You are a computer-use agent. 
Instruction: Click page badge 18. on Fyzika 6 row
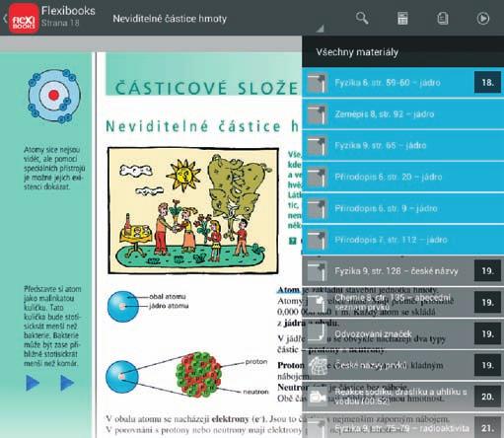pyautogui.click(x=487, y=82)
